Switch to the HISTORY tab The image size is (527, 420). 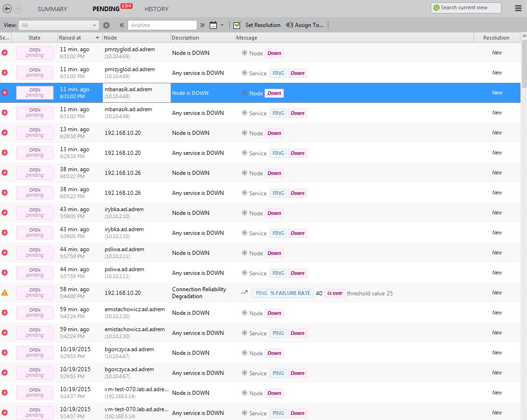pos(156,9)
